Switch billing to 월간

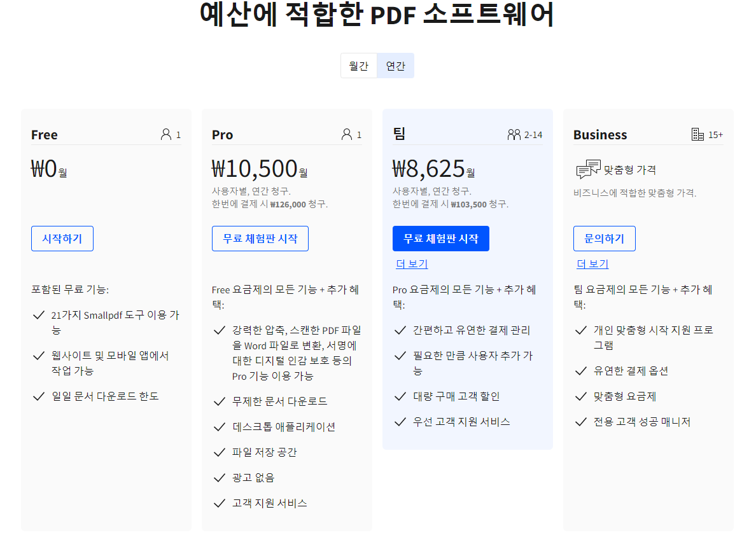click(359, 65)
